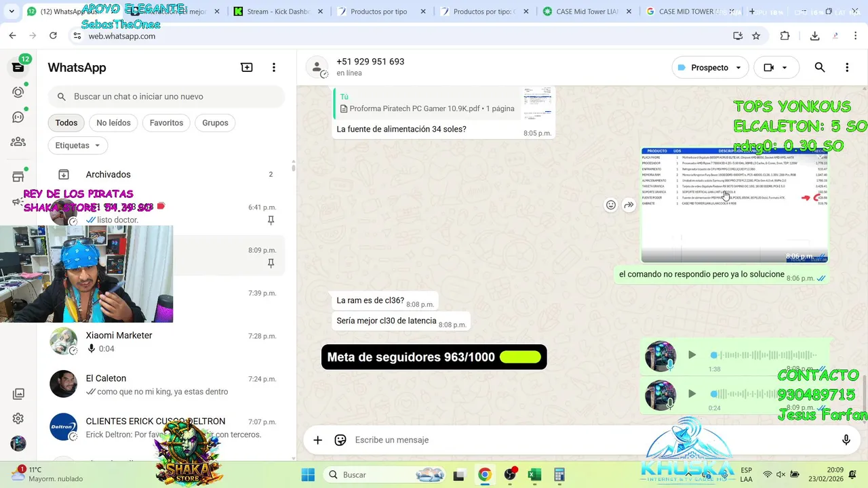Switch to the Google CASE MID TOWER tab
The image size is (868, 488).
pos(690,12)
